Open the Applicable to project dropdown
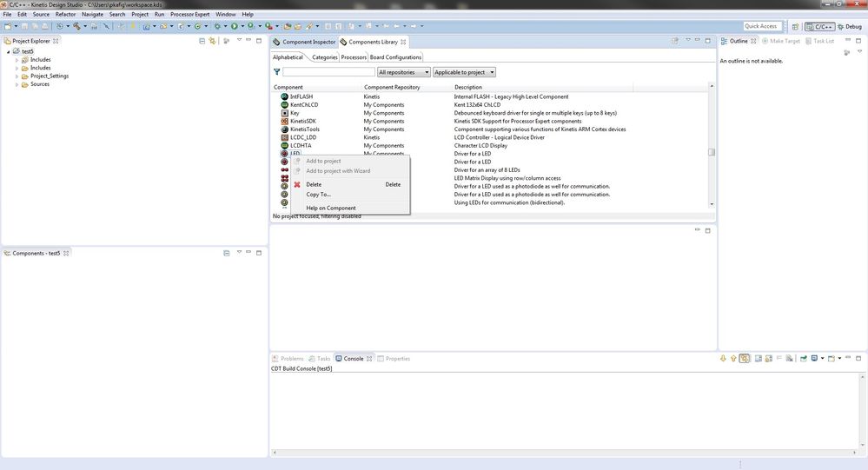The image size is (868, 470). pos(464,72)
